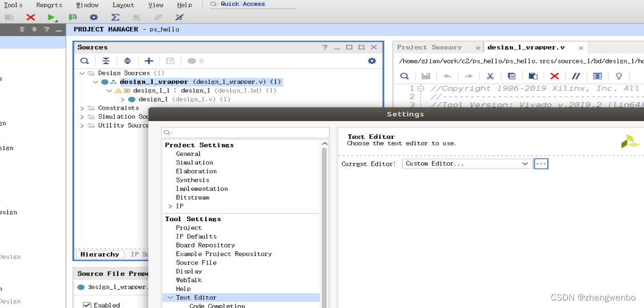Open Help menu
644x308 pixels.
pos(184,5)
